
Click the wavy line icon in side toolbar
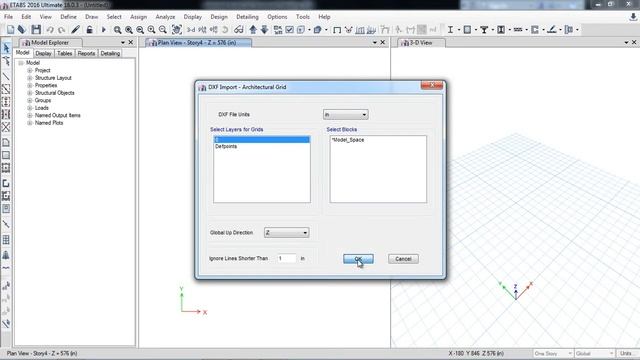click(6, 268)
